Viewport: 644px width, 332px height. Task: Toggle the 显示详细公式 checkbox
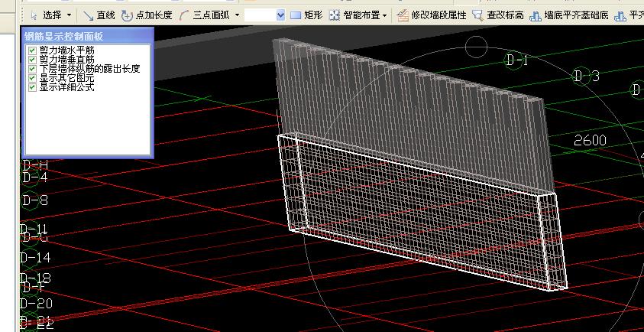pos(32,87)
